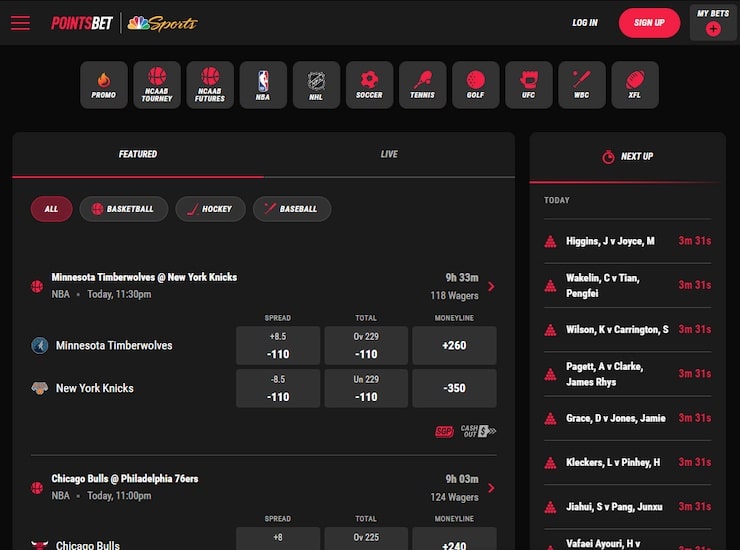Toggle the All sports filter
This screenshot has width=740, height=550.
coord(51,209)
